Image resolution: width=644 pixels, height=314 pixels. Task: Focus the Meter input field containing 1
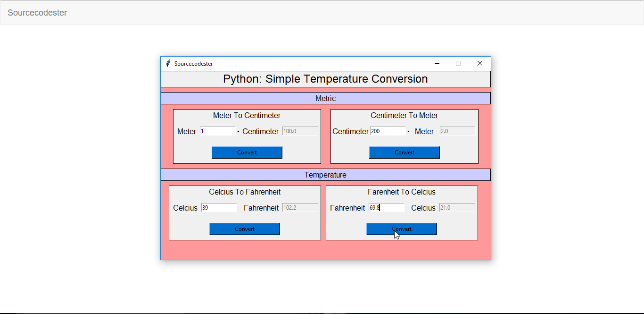click(218, 131)
